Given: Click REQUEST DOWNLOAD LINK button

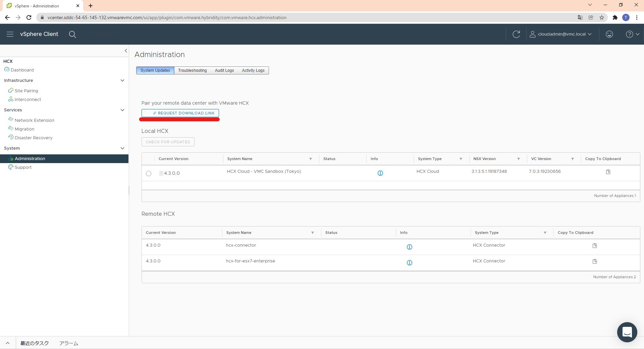Looking at the screenshot, I should coord(180,113).
